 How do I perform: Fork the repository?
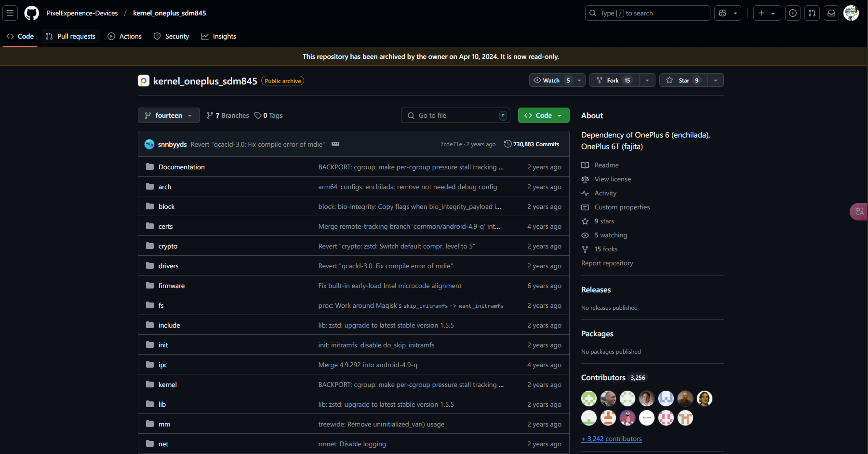pos(614,80)
